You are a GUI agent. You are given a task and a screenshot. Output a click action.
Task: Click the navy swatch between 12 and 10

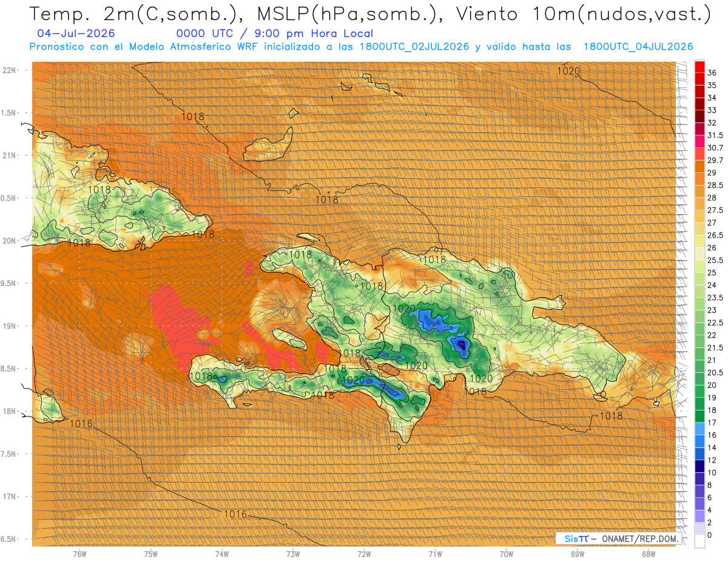click(x=699, y=466)
